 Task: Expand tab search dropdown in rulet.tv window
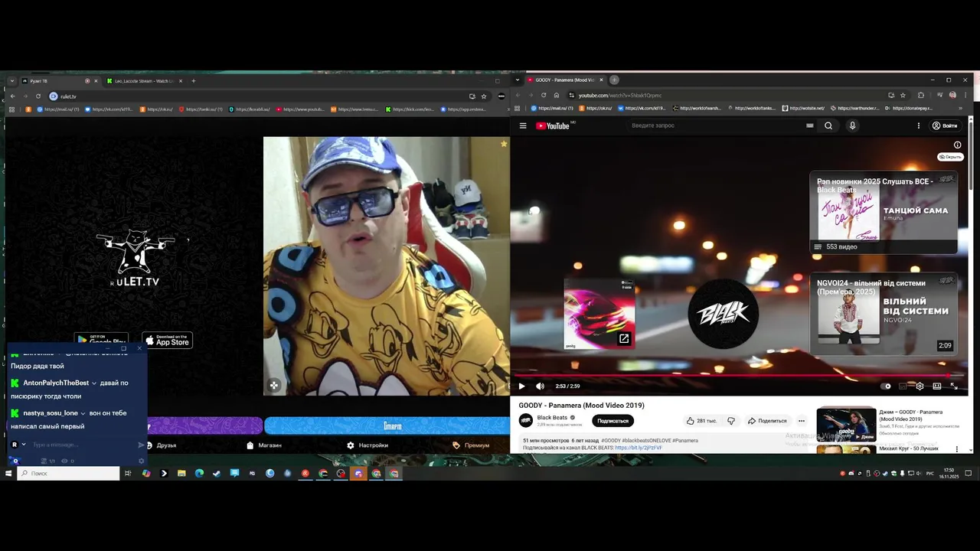12,81
